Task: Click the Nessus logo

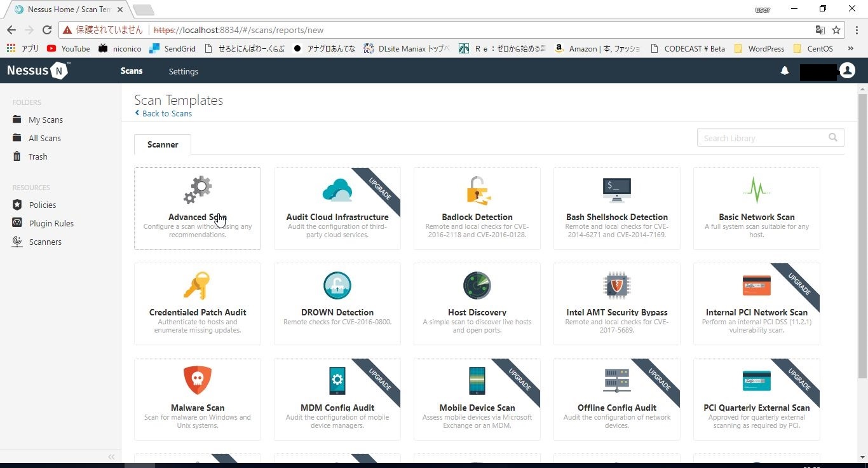Action: [38, 71]
